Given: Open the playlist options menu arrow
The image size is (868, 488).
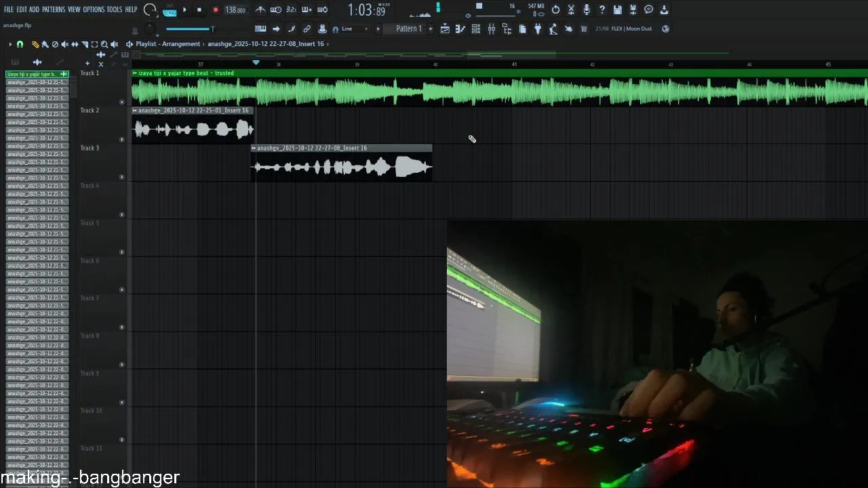Looking at the screenshot, I should (10, 44).
